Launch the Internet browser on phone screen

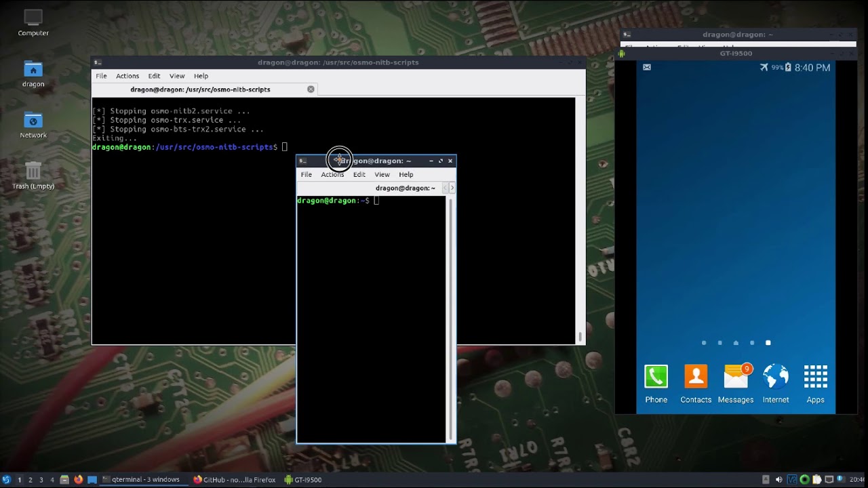click(x=776, y=384)
